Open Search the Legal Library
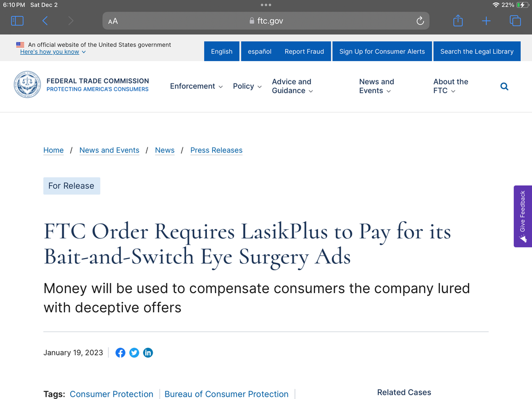Viewport: 532px width, 399px height. click(x=477, y=52)
